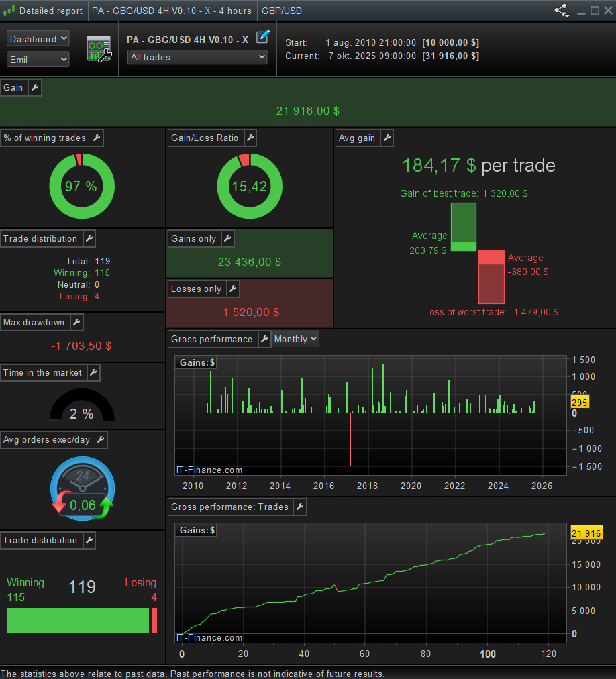Screen dimensions: 616x679
Task: Click the red loss bar in monthly chart
Action: click(x=350, y=439)
